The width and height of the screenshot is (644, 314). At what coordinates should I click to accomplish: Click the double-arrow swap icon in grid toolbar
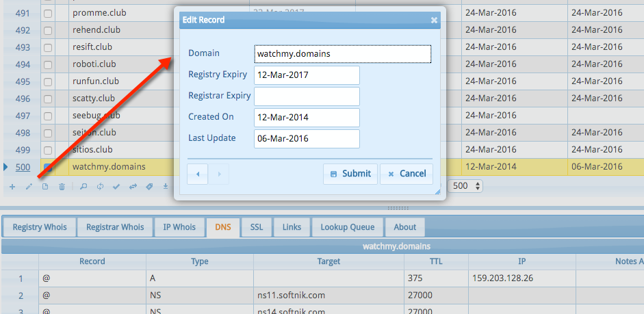click(133, 187)
